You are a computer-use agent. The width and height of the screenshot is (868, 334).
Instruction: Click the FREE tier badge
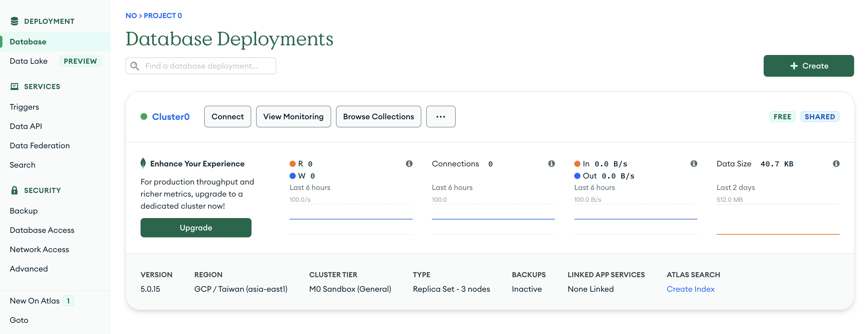(x=782, y=117)
